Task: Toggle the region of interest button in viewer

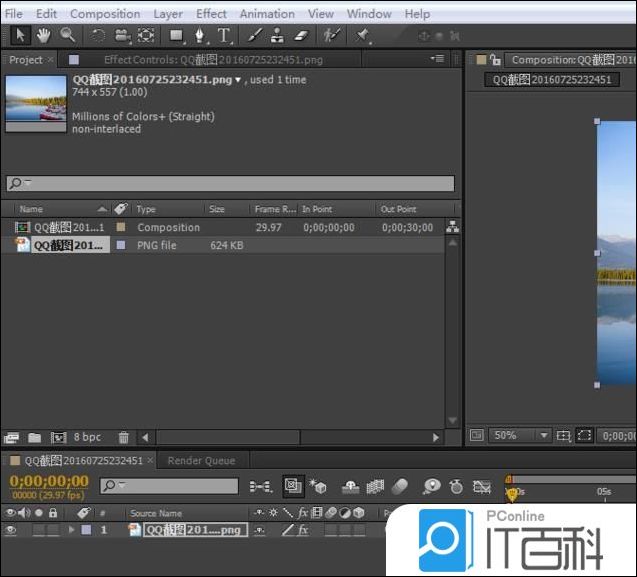Action: 584,436
